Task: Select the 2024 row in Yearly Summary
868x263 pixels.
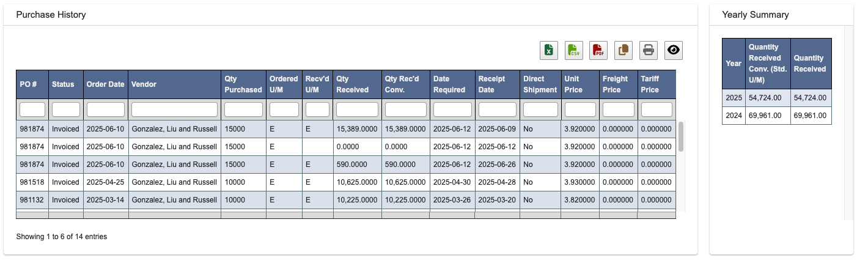Action: (x=777, y=116)
